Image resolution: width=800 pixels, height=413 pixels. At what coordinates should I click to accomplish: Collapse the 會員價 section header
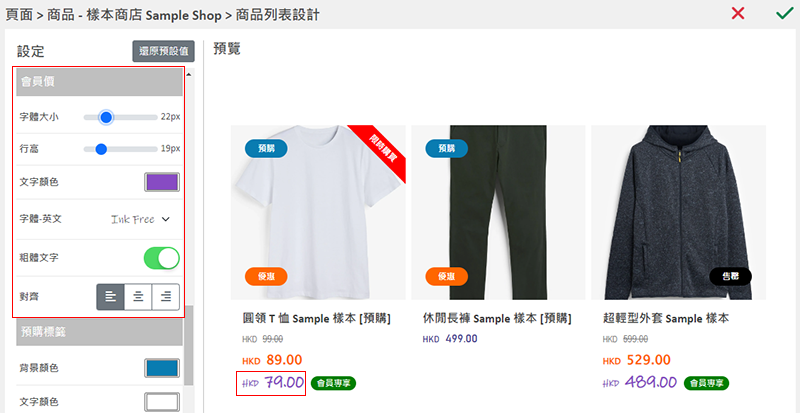click(99, 82)
